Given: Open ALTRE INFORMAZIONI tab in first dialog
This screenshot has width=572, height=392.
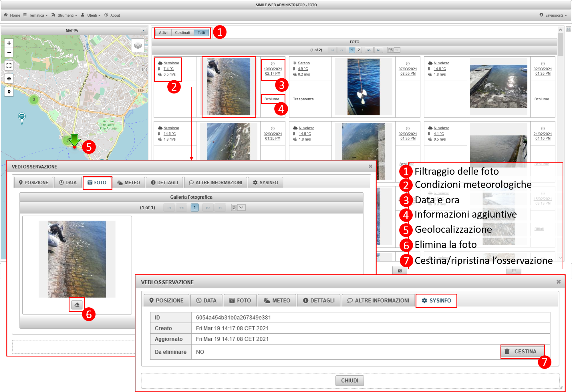Looking at the screenshot, I should [x=216, y=182].
